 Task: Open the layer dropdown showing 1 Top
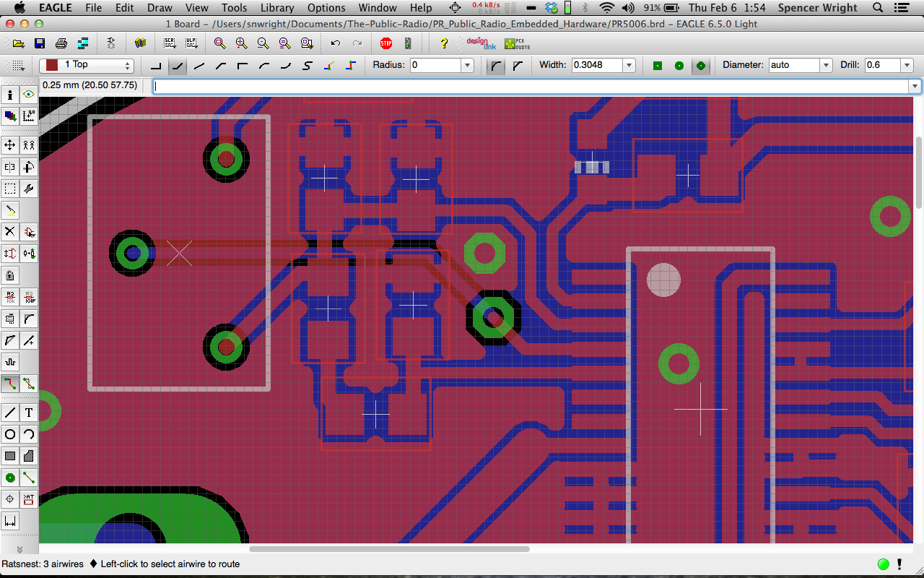click(x=87, y=65)
